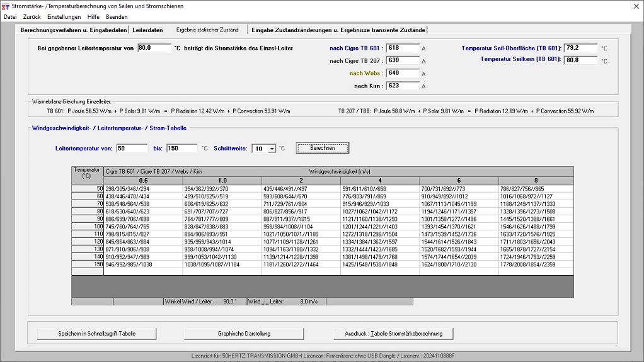The width and height of the screenshot is (644, 362).
Task: Select the nach Cigre TB 601 result field
Action: point(403,48)
